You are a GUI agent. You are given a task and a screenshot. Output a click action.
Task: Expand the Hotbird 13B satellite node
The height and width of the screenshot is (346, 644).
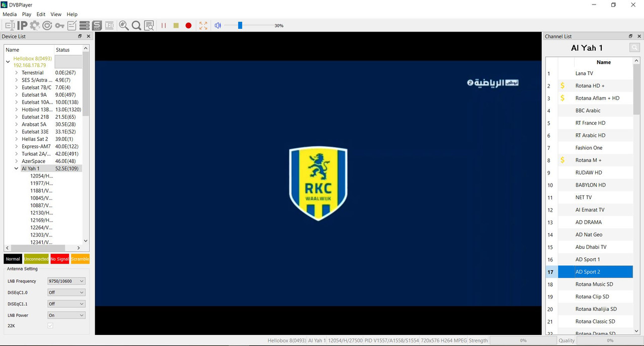tap(17, 110)
